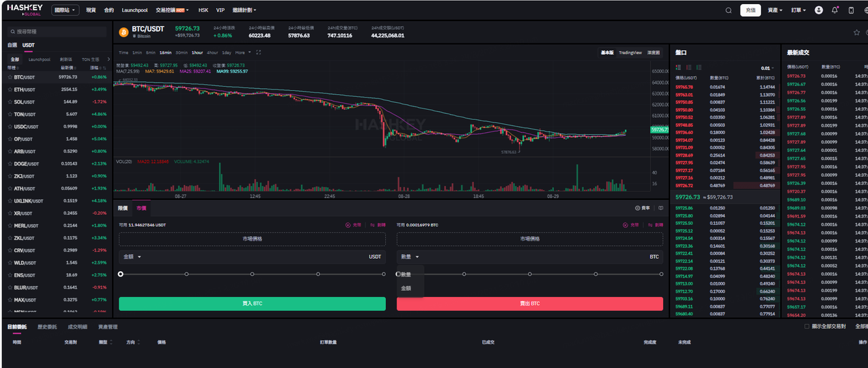Show both bids and asks order book layout icon

[x=679, y=68]
